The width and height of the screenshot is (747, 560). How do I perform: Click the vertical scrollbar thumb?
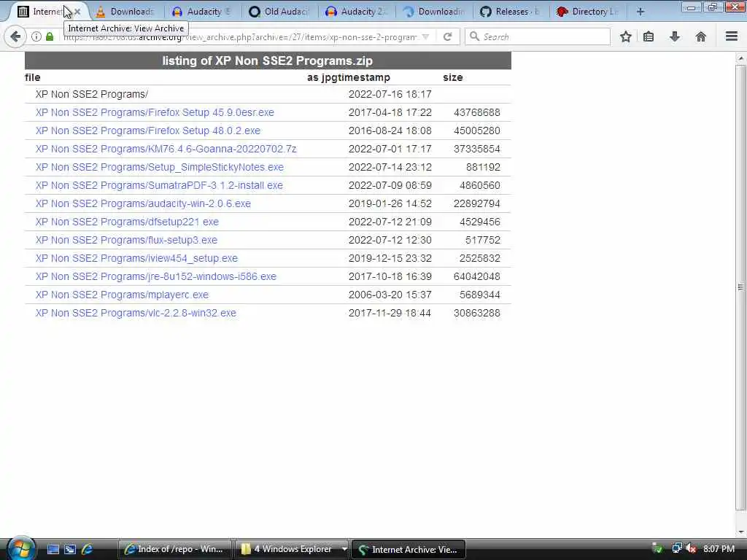(740, 287)
